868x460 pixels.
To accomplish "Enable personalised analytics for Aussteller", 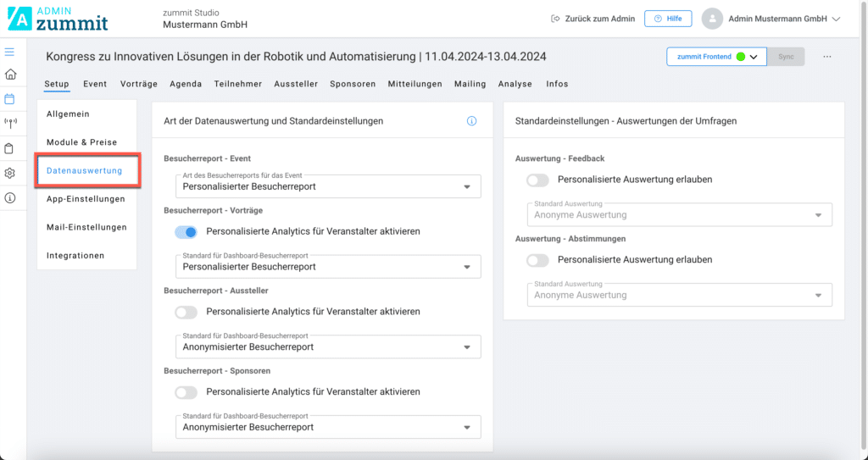I will 186,312.
